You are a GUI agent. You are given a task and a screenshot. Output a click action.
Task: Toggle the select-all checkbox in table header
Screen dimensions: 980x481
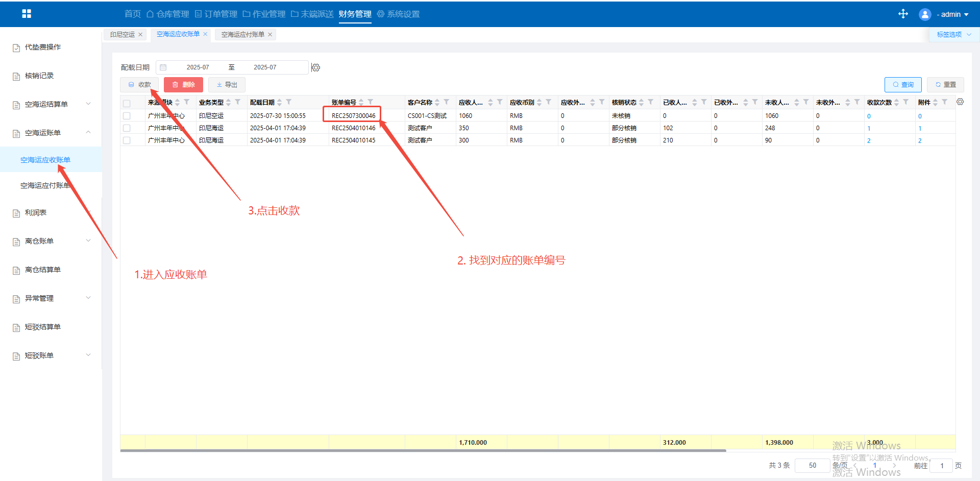tap(127, 103)
